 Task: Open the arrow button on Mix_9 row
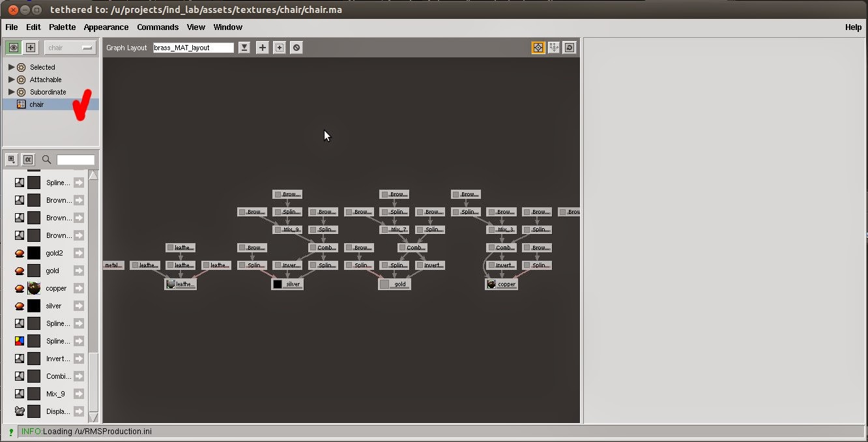click(79, 394)
